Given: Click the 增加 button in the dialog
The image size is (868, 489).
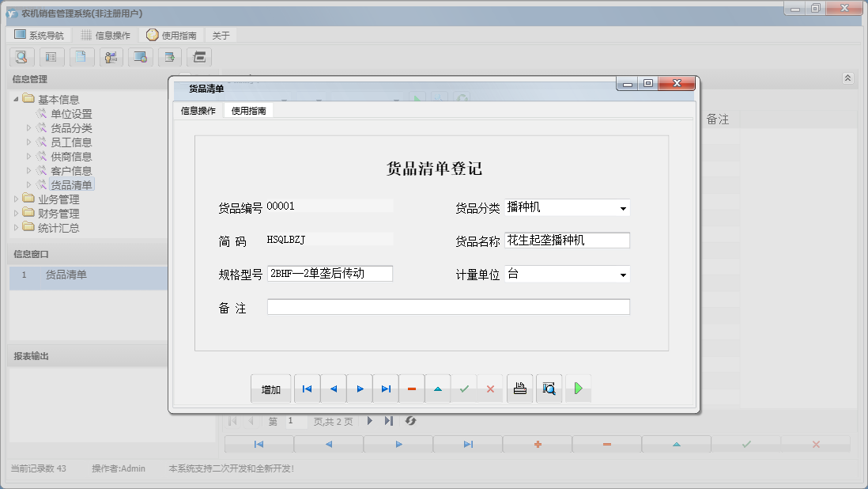Looking at the screenshot, I should tap(271, 389).
